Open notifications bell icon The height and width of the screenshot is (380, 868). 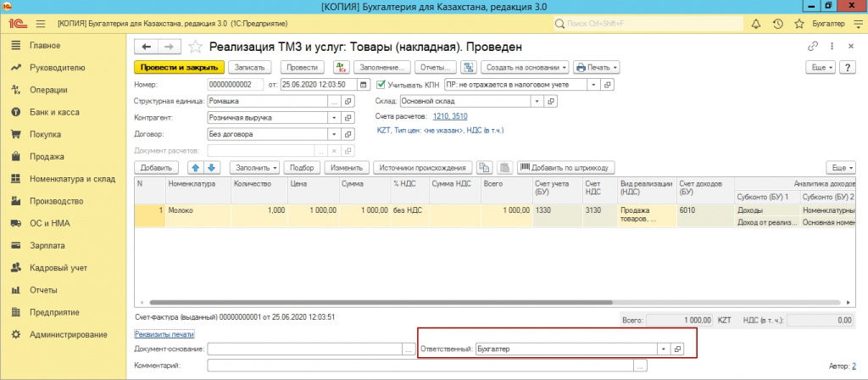pos(756,24)
